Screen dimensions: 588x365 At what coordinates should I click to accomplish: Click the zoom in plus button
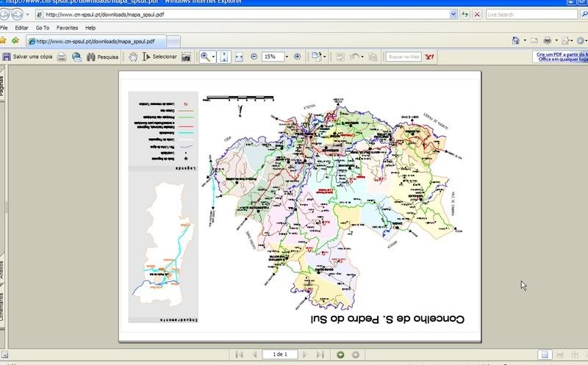pyautogui.click(x=298, y=57)
